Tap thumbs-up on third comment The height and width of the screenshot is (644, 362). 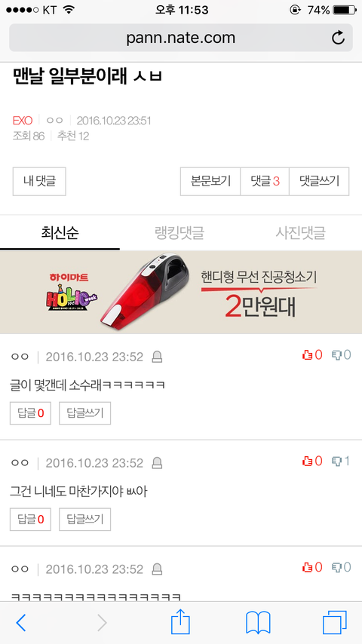coord(312,568)
